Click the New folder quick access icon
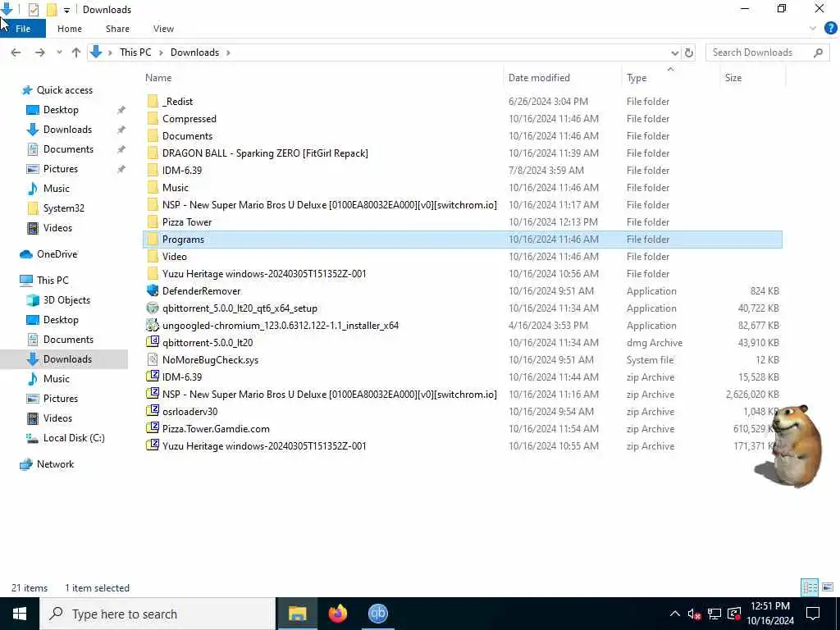Screen dimensions: 840x630 coord(52,10)
